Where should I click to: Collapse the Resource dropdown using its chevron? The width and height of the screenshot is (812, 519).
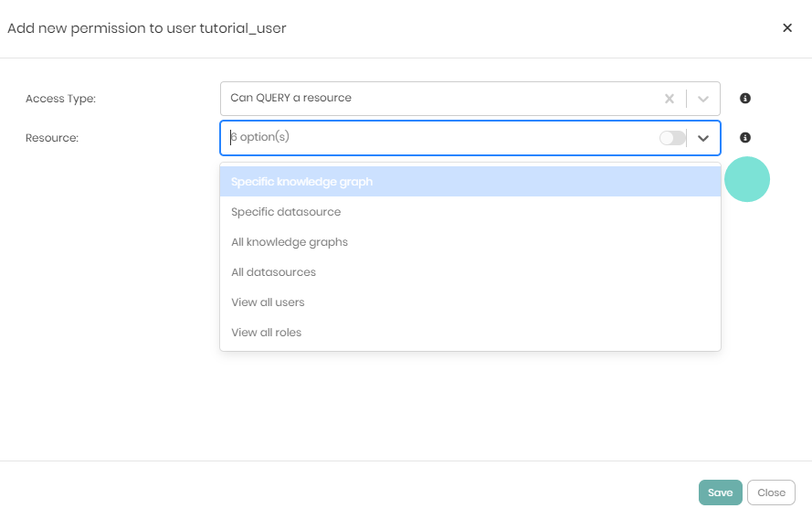coord(703,138)
